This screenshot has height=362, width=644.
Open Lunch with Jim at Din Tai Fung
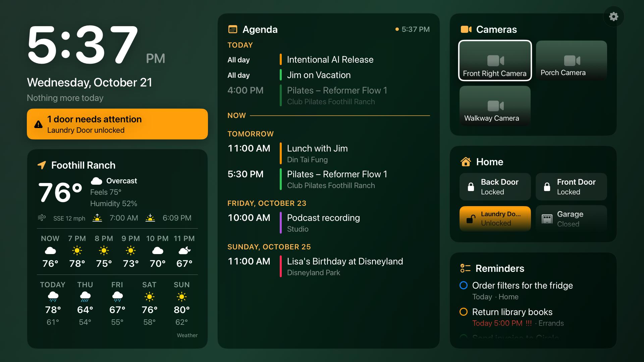tap(329, 154)
